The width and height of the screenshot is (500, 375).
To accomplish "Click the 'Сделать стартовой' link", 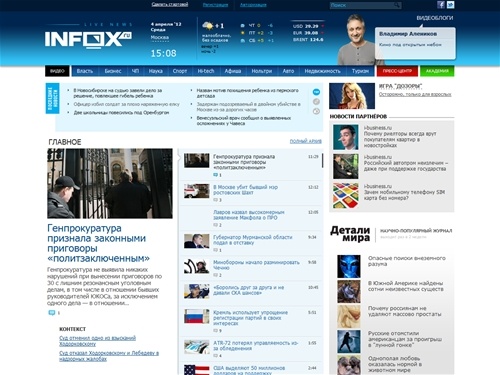I will (170, 4).
